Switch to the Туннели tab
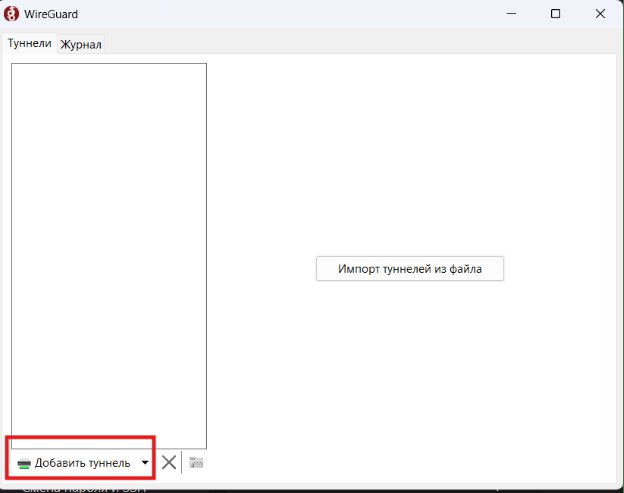 coord(29,44)
